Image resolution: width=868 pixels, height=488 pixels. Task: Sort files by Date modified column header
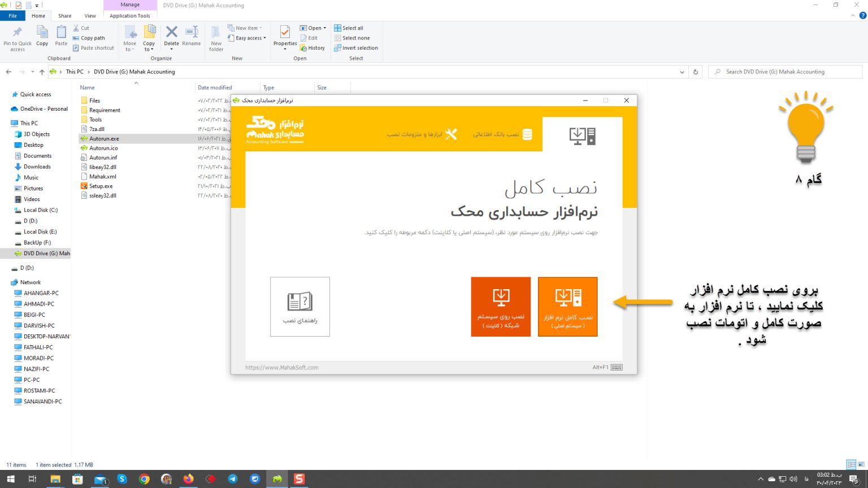pos(215,88)
